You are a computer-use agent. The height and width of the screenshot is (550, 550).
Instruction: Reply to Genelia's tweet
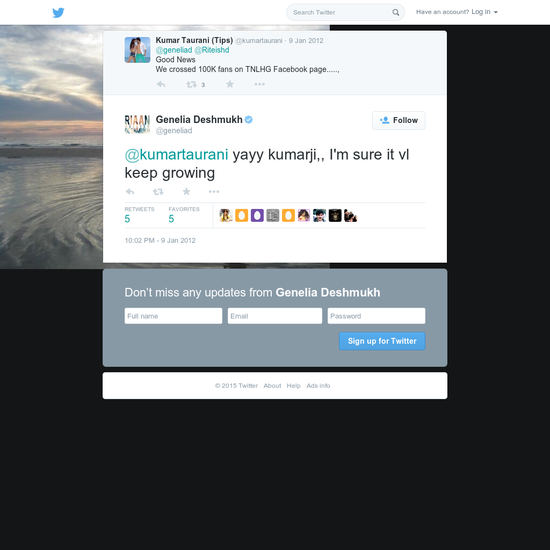(x=130, y=192)
